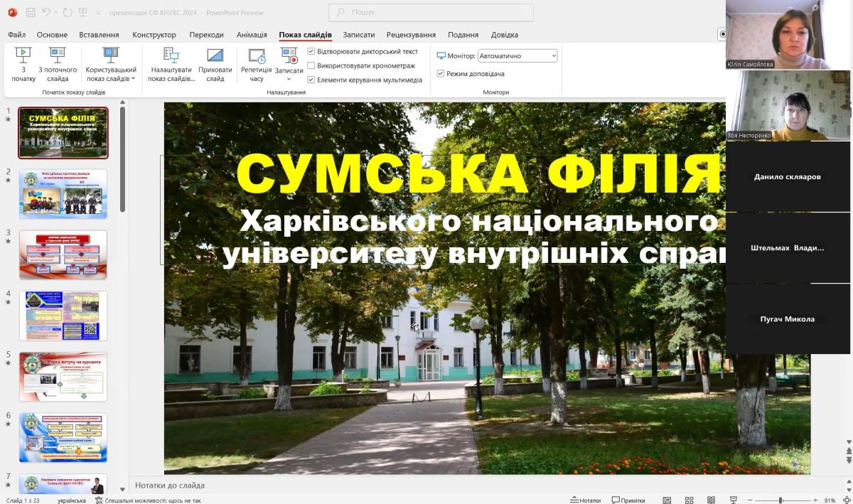
Task: Open the Set Up Slide Show dialog
Action: pos(171,64)
